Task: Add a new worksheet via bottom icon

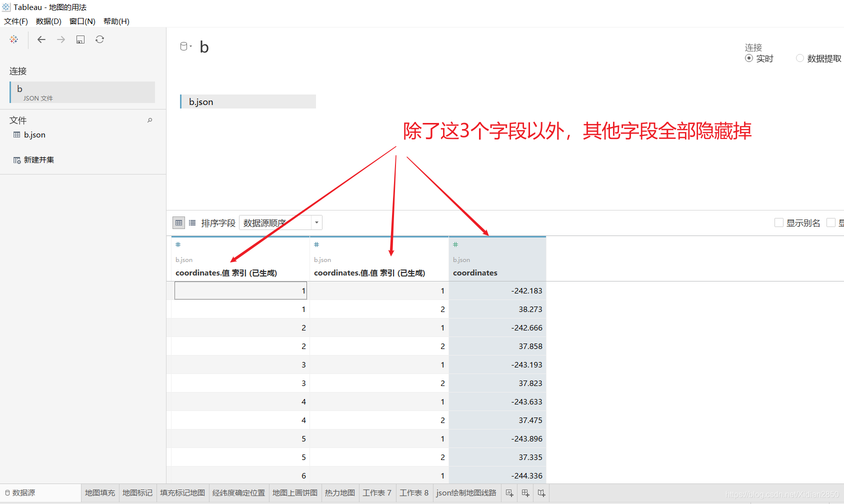Action: click(509, 493)
